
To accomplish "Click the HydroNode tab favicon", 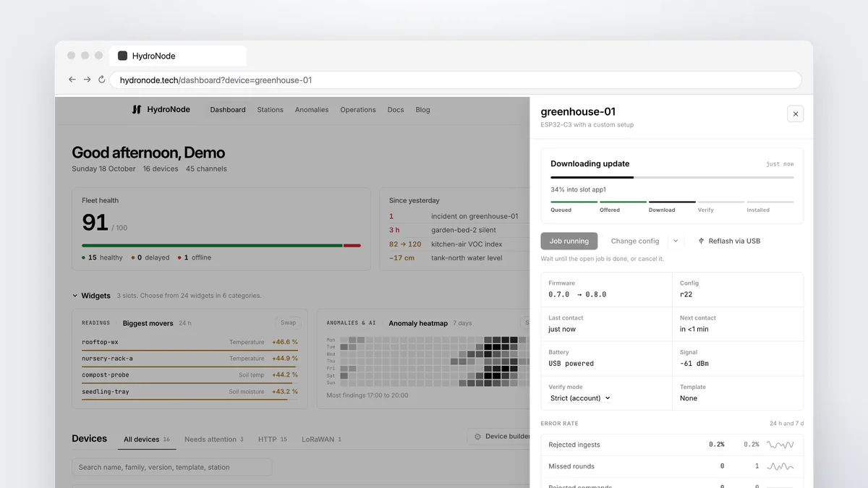I will tap(122, 56).
